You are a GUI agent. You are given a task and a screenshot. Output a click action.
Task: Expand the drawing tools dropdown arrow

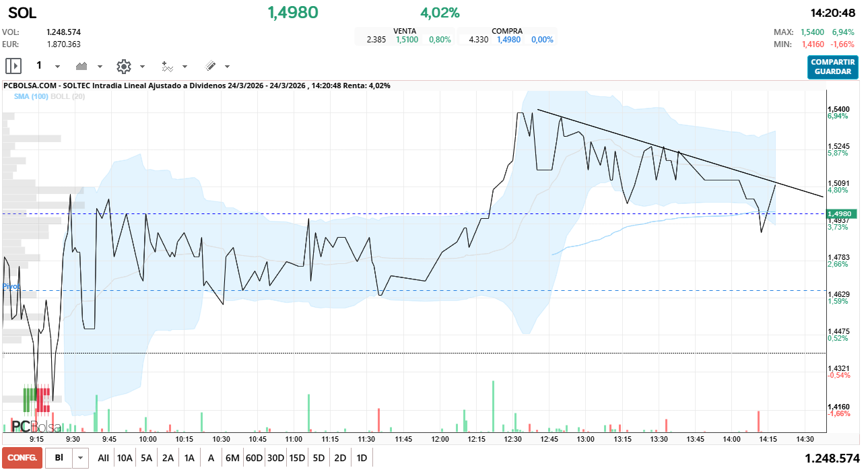coord(227,67)
